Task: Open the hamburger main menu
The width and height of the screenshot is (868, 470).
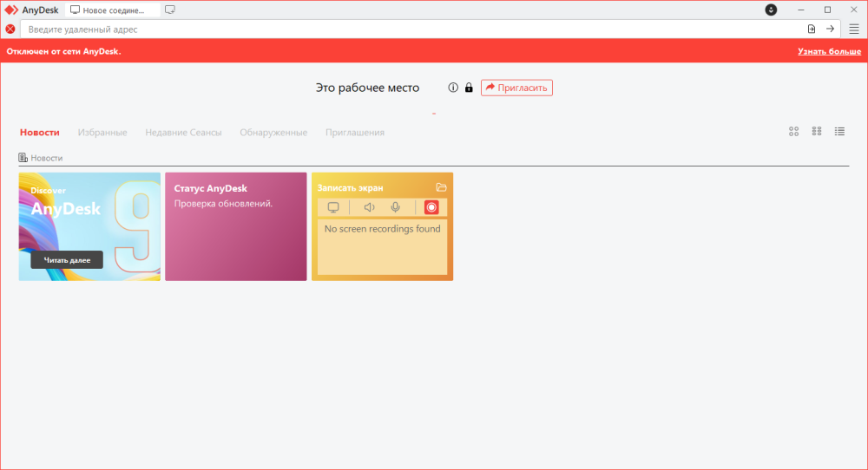Action: point(854,29)
